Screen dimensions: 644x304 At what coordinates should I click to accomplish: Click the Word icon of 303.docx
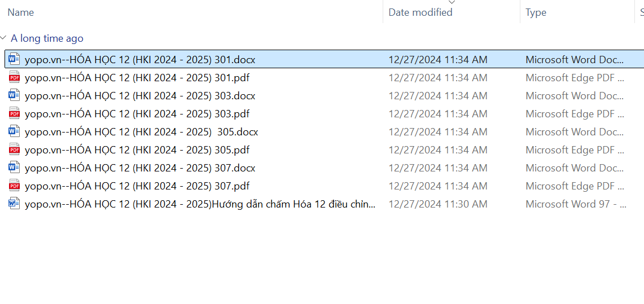pyautogui.click(x=14, y=95)
